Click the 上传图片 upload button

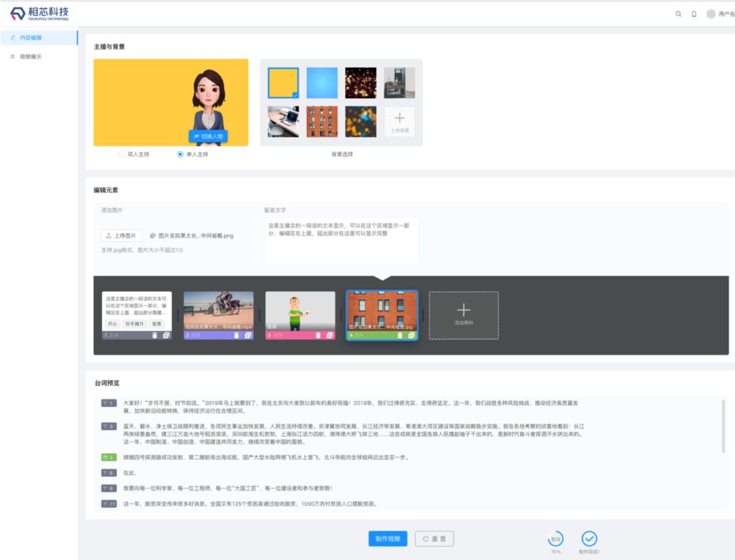click(x=121, y=235)
